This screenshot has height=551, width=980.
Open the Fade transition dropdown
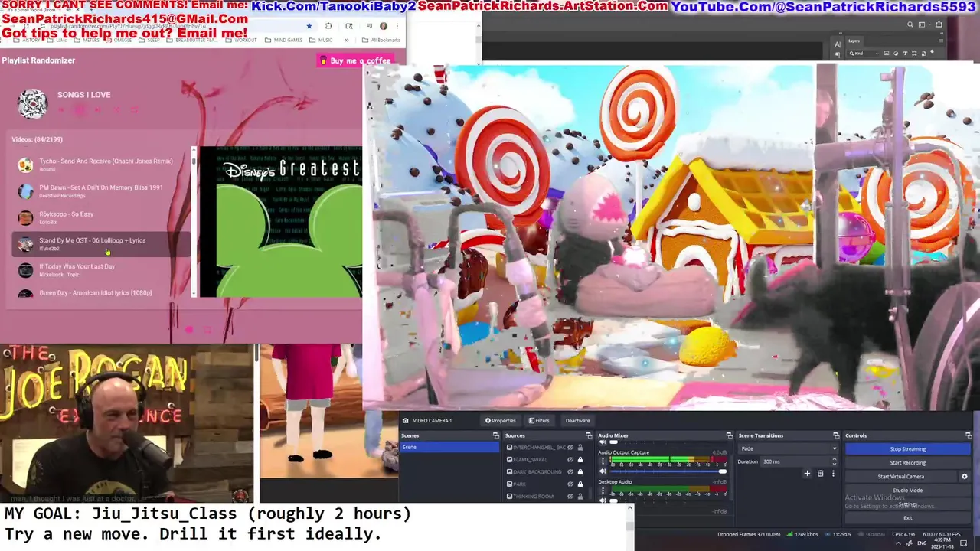pyautogui.click(x=789, y=448)
